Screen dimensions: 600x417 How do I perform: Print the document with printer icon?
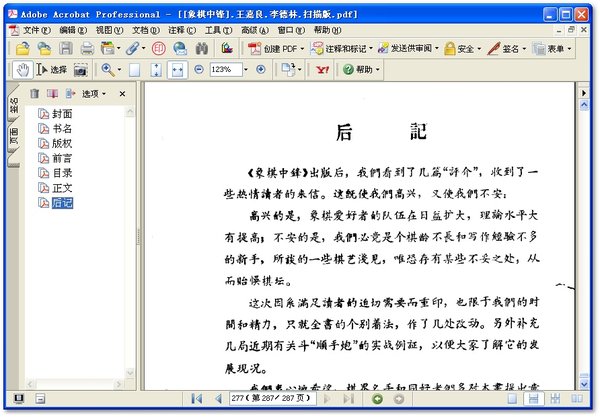87,48
